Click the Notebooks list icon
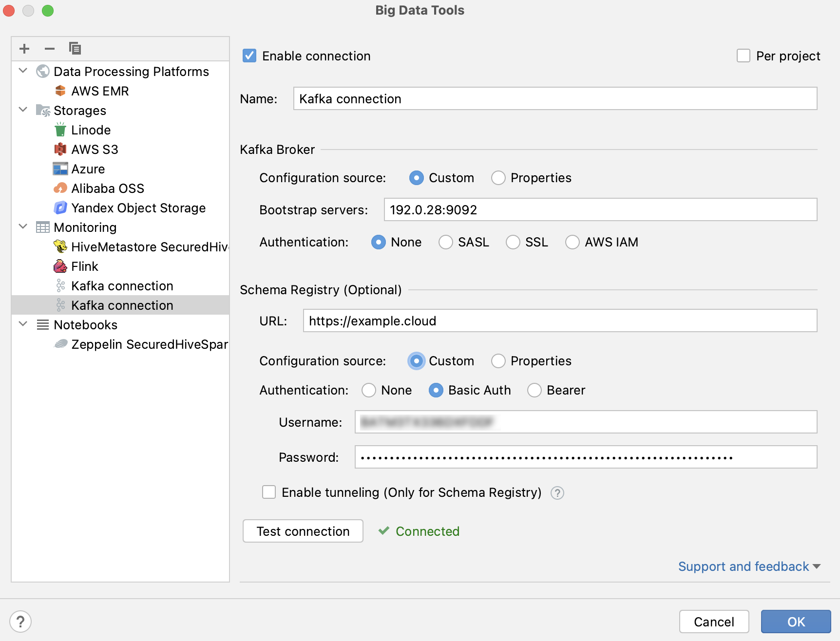The width and height of the screenshot is (840, 641). point(43,325)
